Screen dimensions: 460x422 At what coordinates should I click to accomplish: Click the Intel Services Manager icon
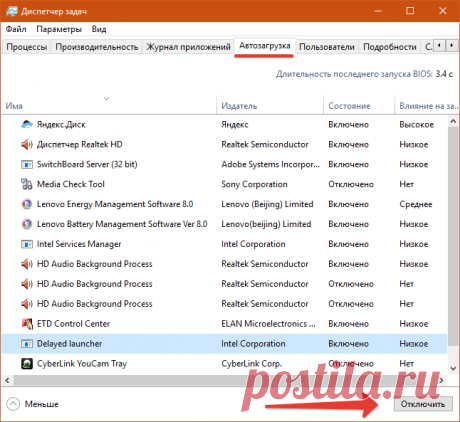[x=27, y=244]
